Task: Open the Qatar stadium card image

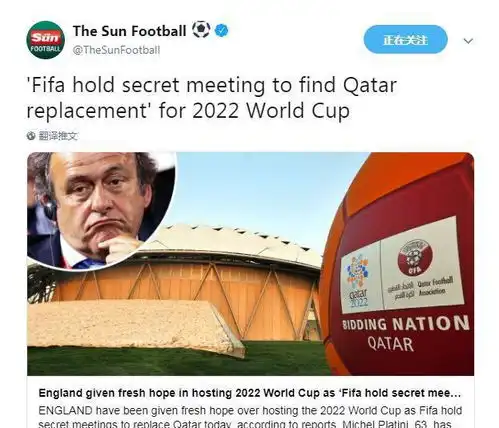Action: pyautogui.click(x=250, y=264)
